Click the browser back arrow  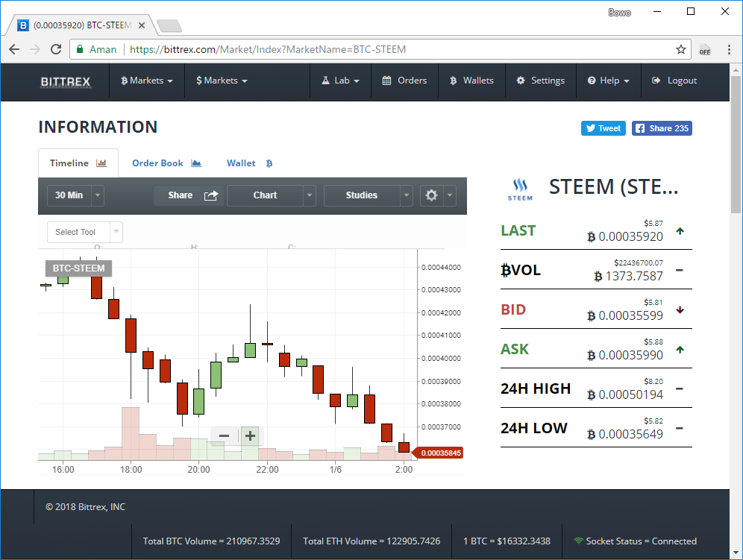[14, 49]
